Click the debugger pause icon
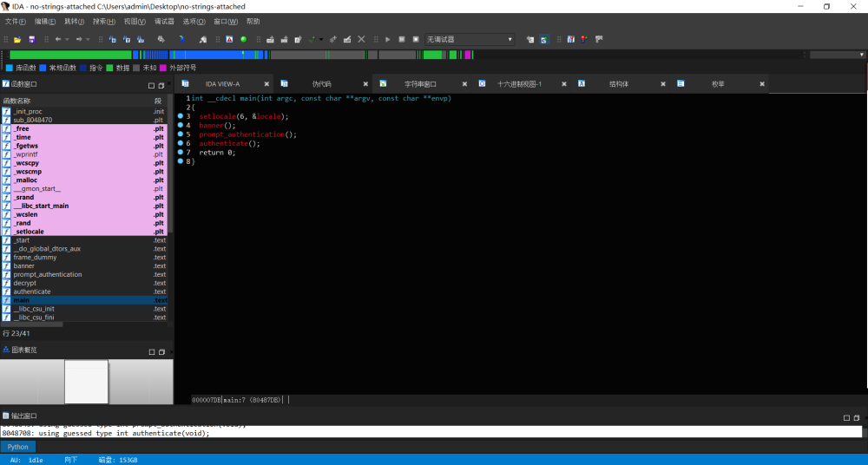The height and width of the screenshot is (465, 868). point(402,39)
